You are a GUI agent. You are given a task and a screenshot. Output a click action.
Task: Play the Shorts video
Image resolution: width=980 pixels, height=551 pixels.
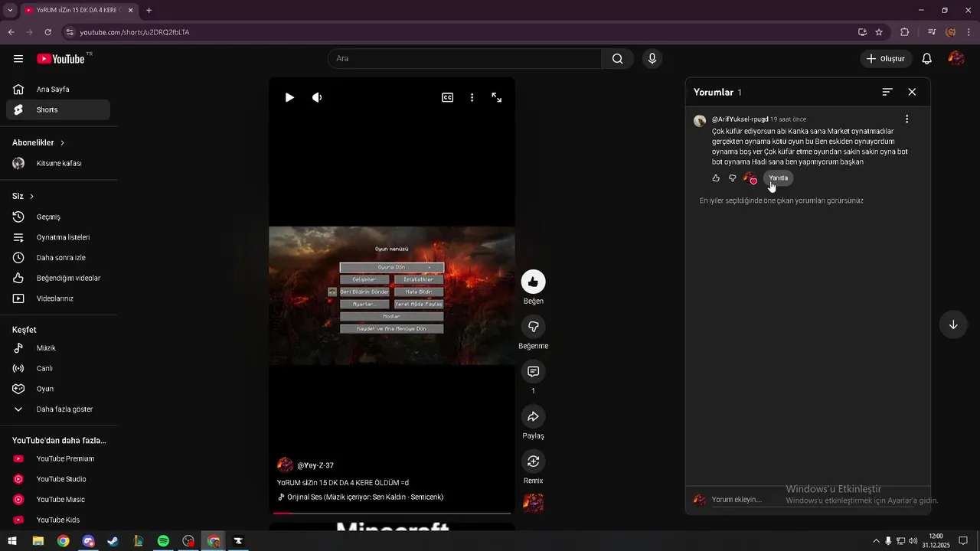coord(289,97)
